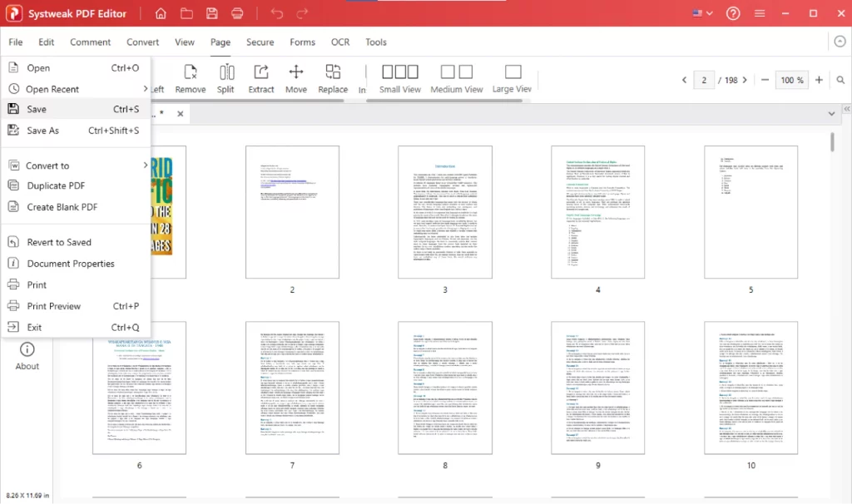Decrease zoom with the minus control
Viewport: 852px width, 504px height.
tap(764, 80)
